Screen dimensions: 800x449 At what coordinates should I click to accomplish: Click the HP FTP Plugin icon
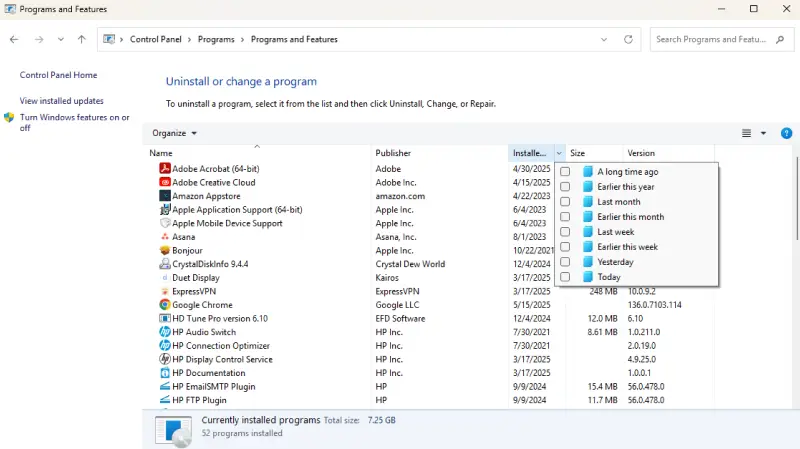point(165,400)
